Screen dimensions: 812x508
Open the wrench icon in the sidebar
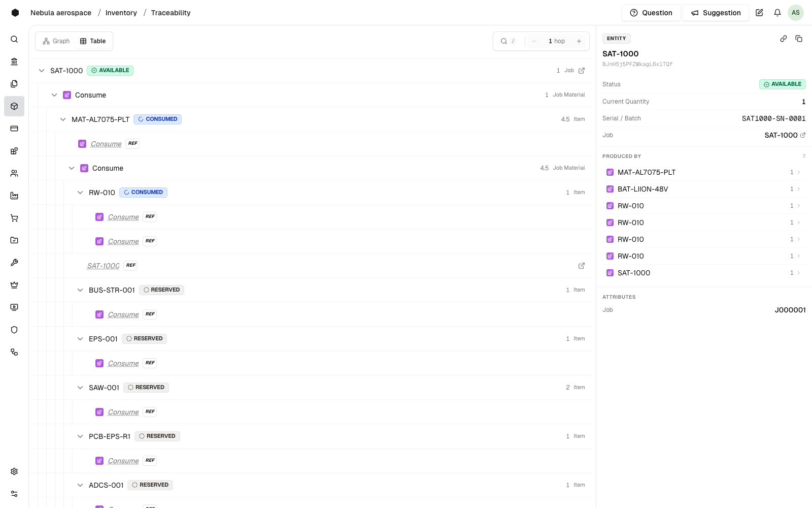coord(14,263)
